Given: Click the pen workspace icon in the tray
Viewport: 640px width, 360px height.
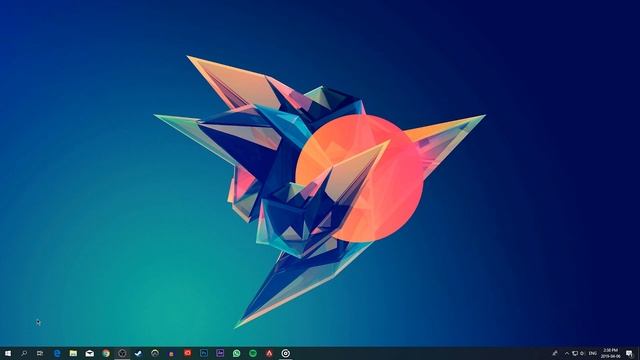Looking at the screenshot, I should click(x=555, y=353).
